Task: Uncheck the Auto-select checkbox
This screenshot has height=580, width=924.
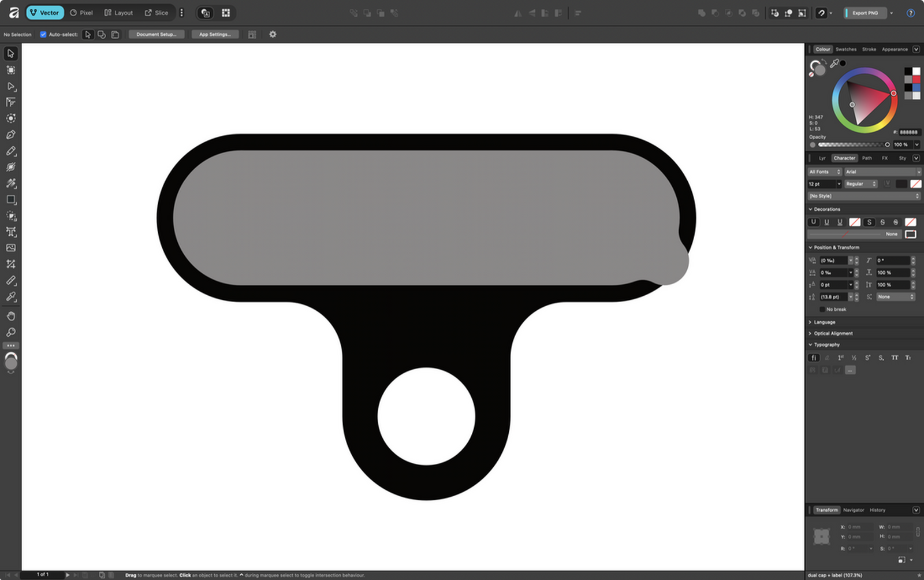Action: tap(43, 35)
